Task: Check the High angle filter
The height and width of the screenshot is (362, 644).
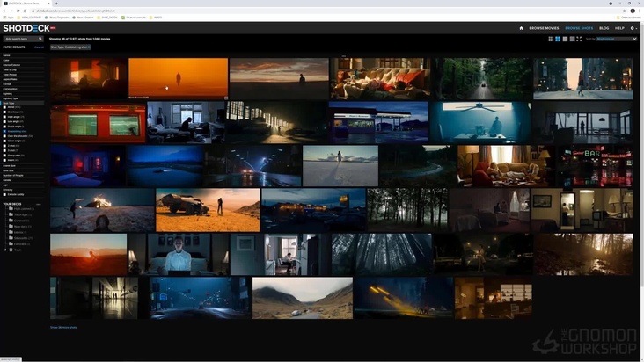Action: [5, 117]
